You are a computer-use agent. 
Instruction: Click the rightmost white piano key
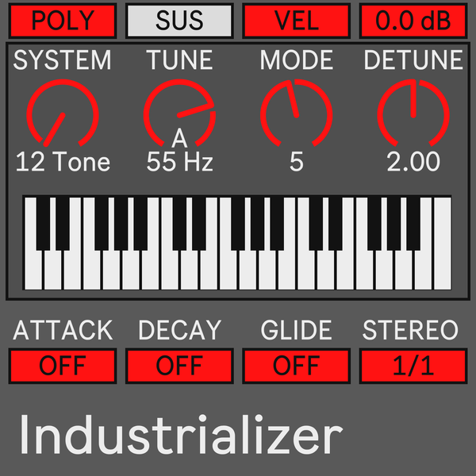point(443,243)
